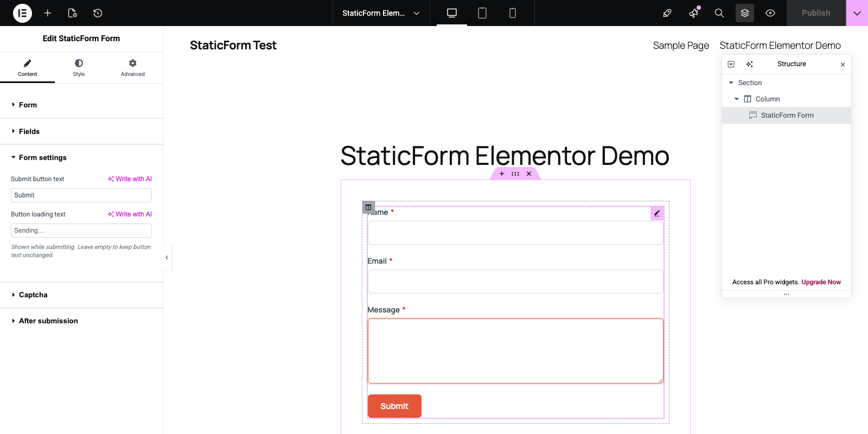Click the orange Submit form button
The width and height of the screenshot is (868, 434).
click(394, 406)
